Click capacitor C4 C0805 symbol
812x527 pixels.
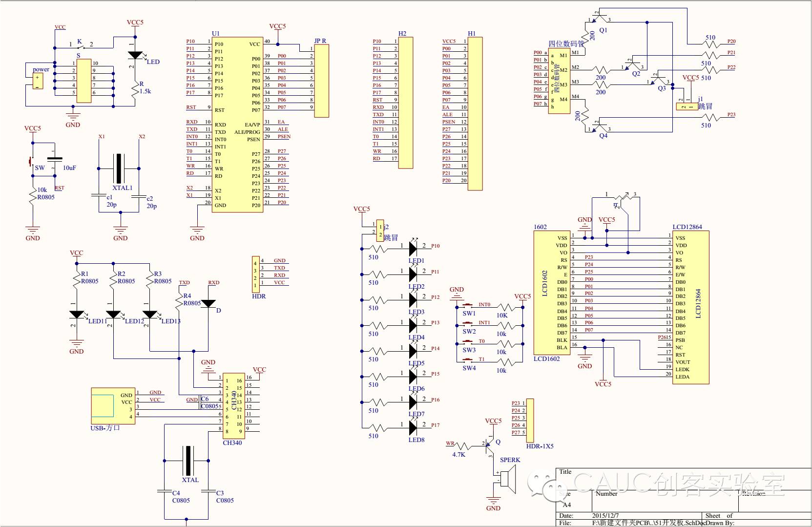click(164, 491)
